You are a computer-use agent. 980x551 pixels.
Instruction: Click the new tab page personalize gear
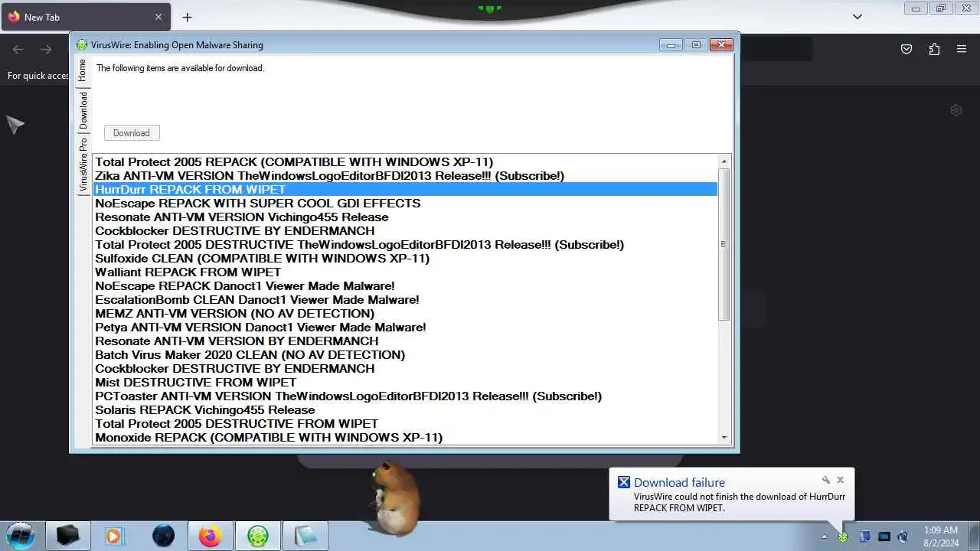pos(955,110)
